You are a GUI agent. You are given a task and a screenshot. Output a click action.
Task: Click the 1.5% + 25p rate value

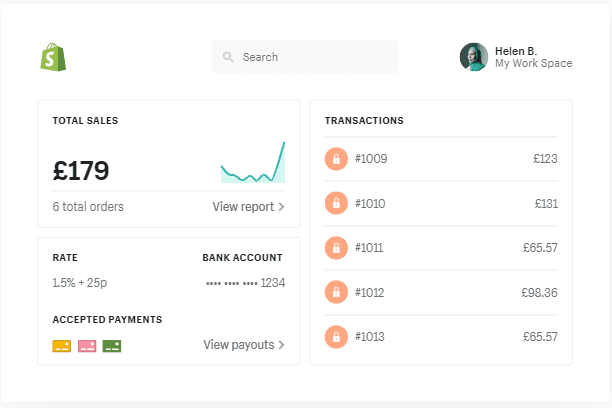[80, 283]
